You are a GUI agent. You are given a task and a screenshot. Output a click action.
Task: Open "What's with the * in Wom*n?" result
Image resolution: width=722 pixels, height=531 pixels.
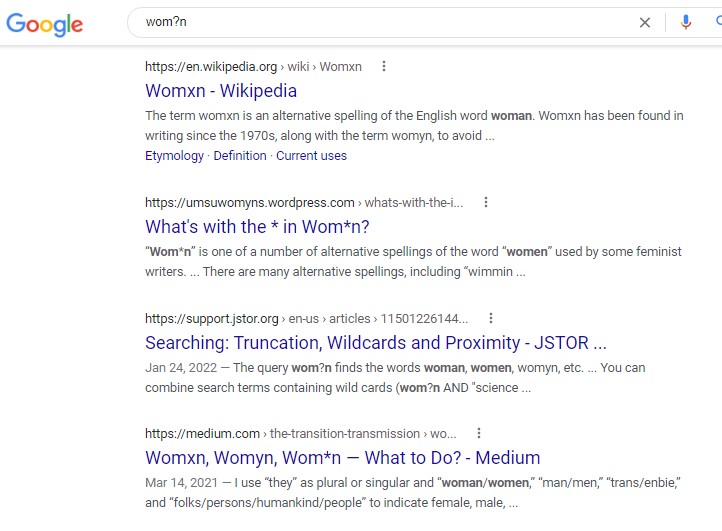click(x=257, y=226)
